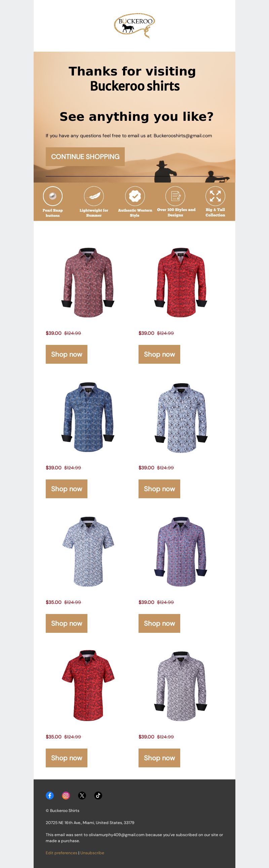The image size is (269, 868).
Task: Shop now for the bright red long-sleeve shirt
Action: click(159, 354)
